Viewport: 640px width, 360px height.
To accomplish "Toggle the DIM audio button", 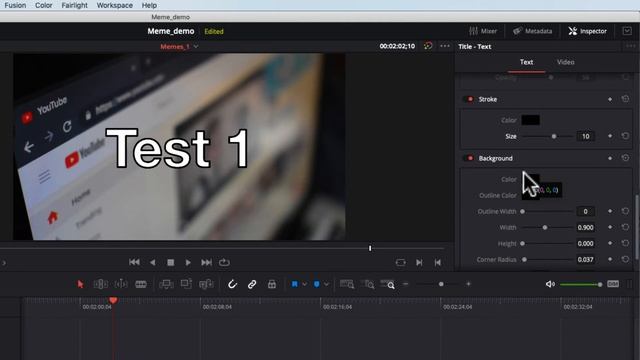I will coord(613,284).
